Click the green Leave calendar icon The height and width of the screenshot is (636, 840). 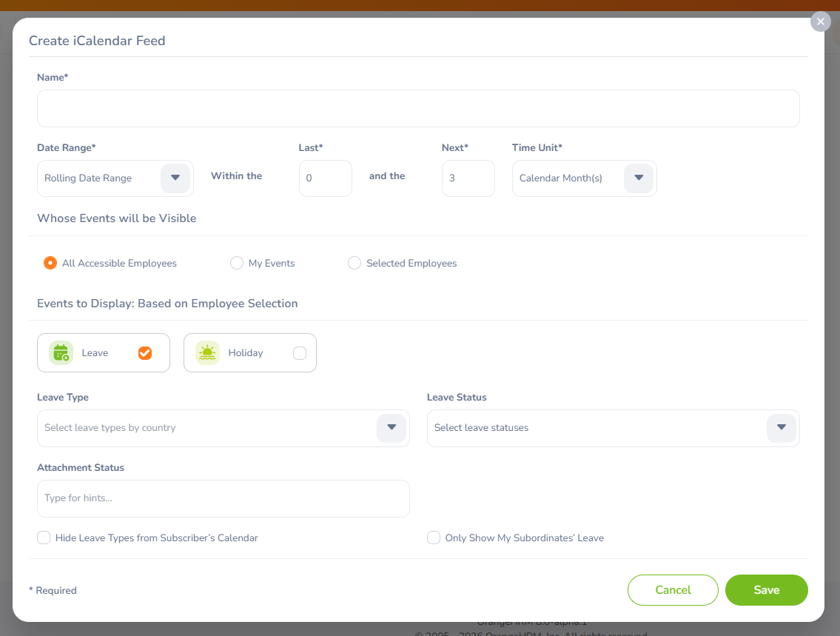pos(61,353)
